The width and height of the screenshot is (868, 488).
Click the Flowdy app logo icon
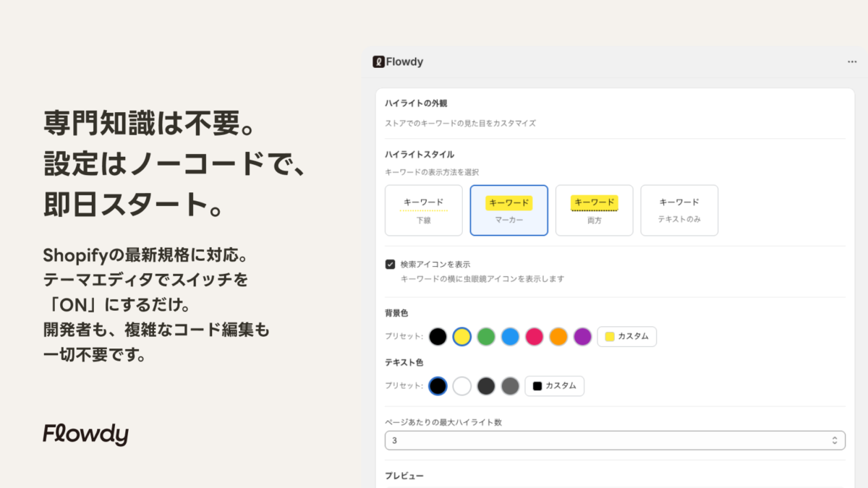[x=378, y=62]
